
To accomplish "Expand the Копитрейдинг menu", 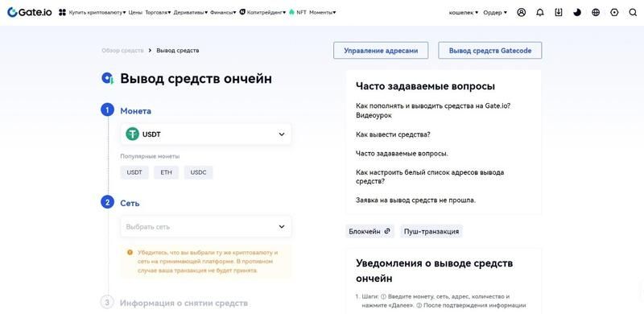I will [266, 12].
